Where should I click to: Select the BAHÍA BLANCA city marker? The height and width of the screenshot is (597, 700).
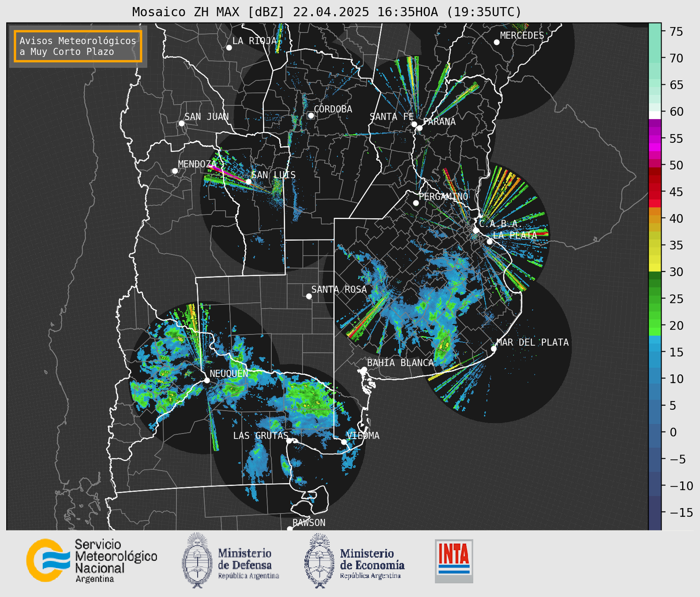(364, 369)
